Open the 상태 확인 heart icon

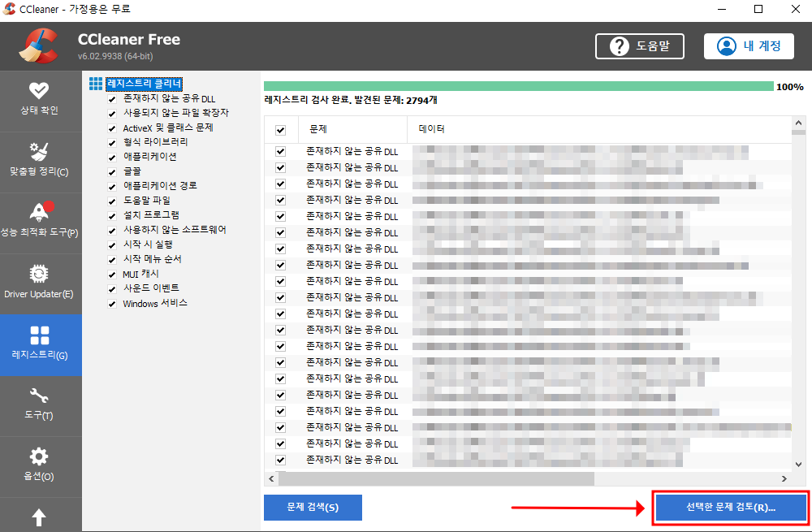point(39,91)
